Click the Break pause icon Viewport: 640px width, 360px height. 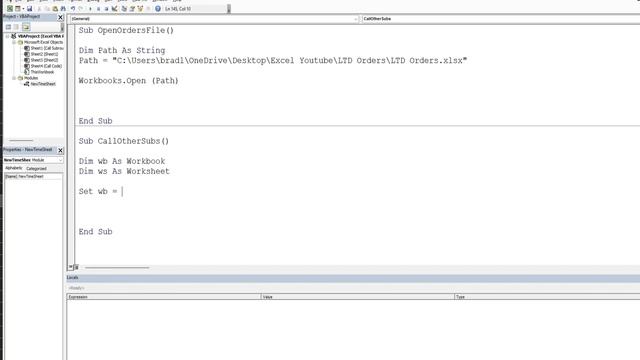(98, 9)
